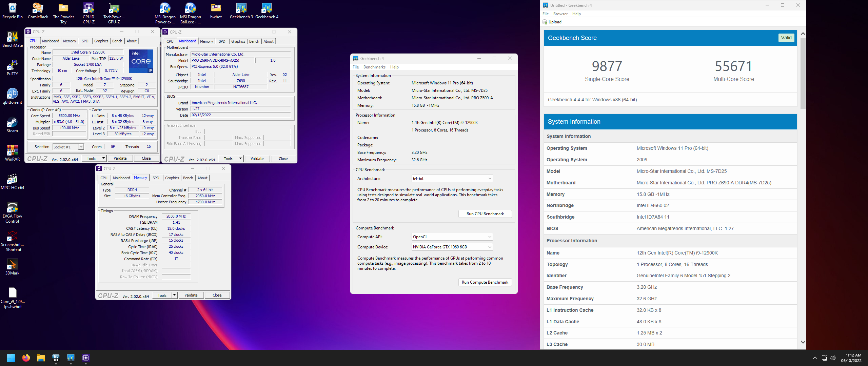
Task: Launch Steam from desktop
Action: click(13, 125)
